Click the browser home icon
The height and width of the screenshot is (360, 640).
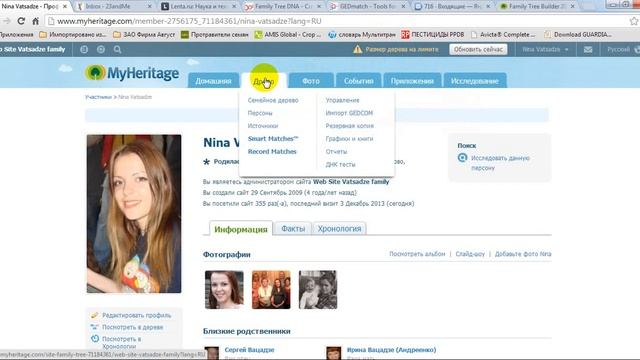pyautogui.click(x=36, y=21)
